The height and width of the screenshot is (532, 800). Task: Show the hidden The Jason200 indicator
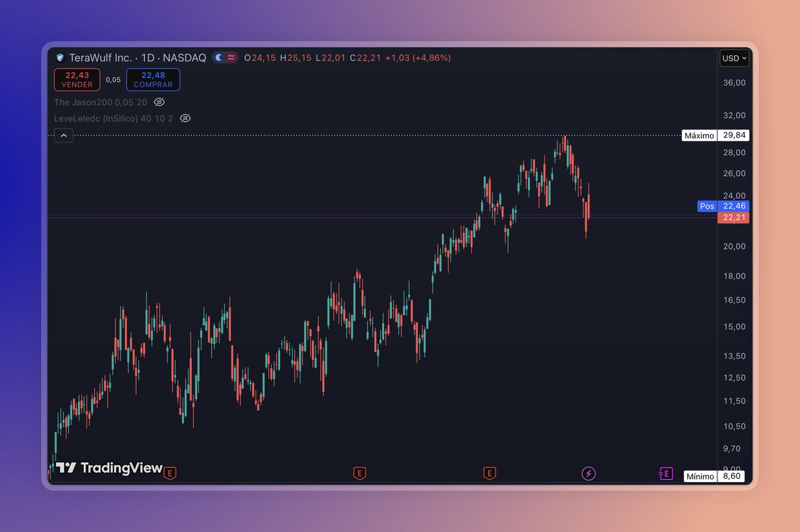159,102
